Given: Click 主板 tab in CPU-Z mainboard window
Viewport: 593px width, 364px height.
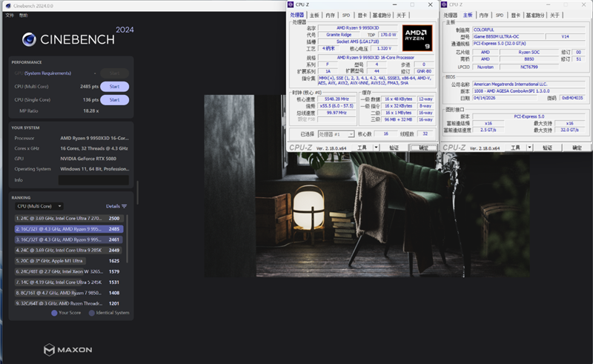Looking at the screenshot, I should [x=468, y=15].
